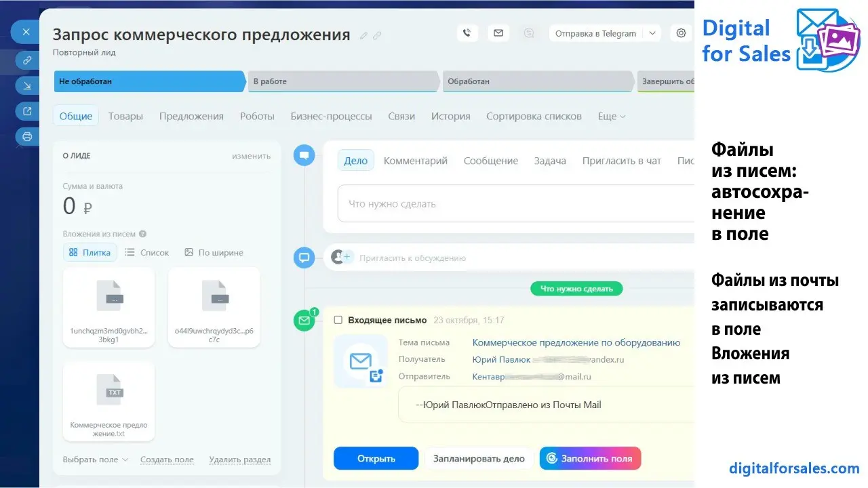Click the email envelope picture in the letter card

pos(360,362)
